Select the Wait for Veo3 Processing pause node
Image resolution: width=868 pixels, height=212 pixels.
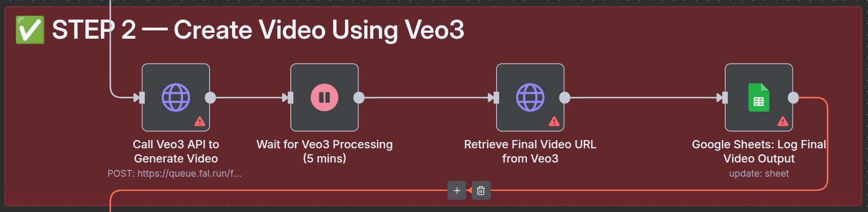click(x=324, y=97)
